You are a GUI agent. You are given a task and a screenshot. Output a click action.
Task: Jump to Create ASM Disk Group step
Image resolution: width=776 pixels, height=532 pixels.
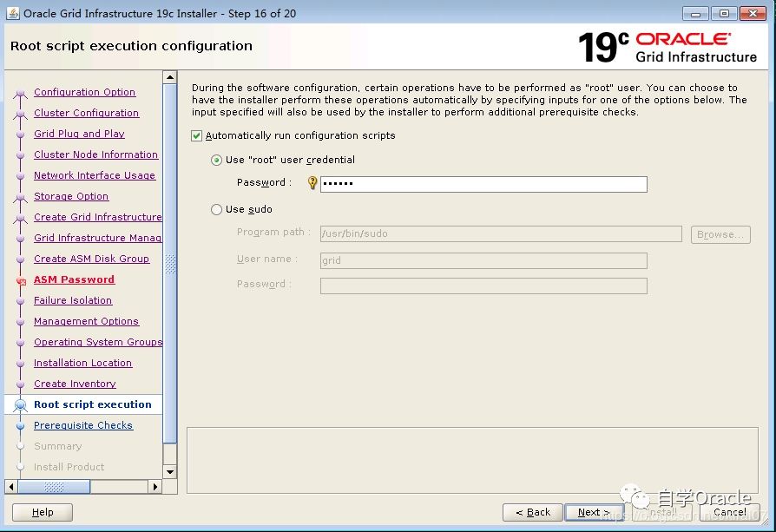tap(91, 259)
